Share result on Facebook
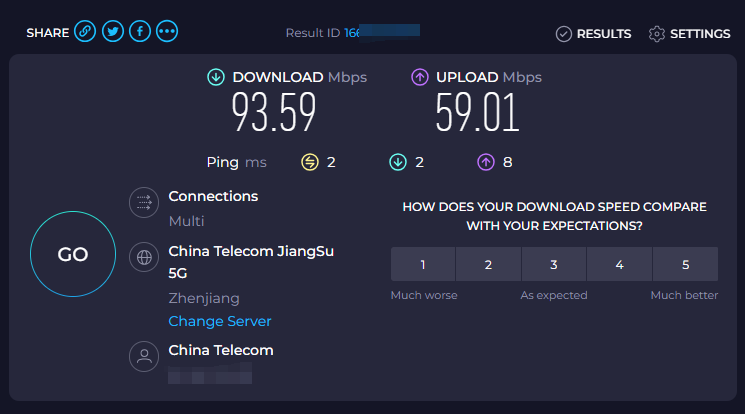Image resolution: width=745 pixels, height=414 pixels. pyautogui.click(x=140, y=32)
